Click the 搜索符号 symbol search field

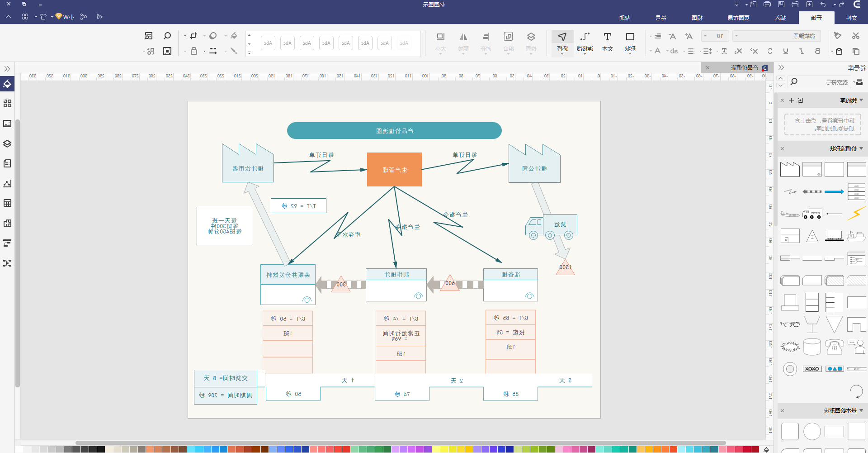coord(819,82)
